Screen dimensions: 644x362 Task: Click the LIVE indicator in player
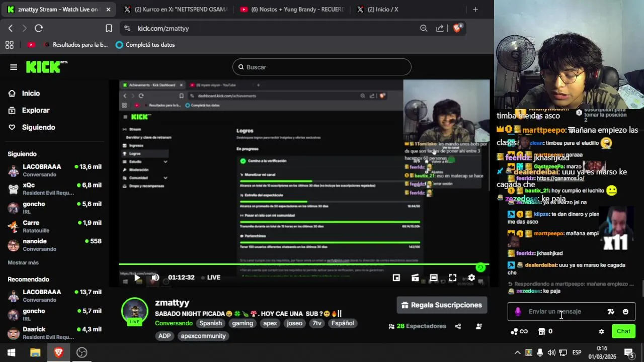click(210, 278)
